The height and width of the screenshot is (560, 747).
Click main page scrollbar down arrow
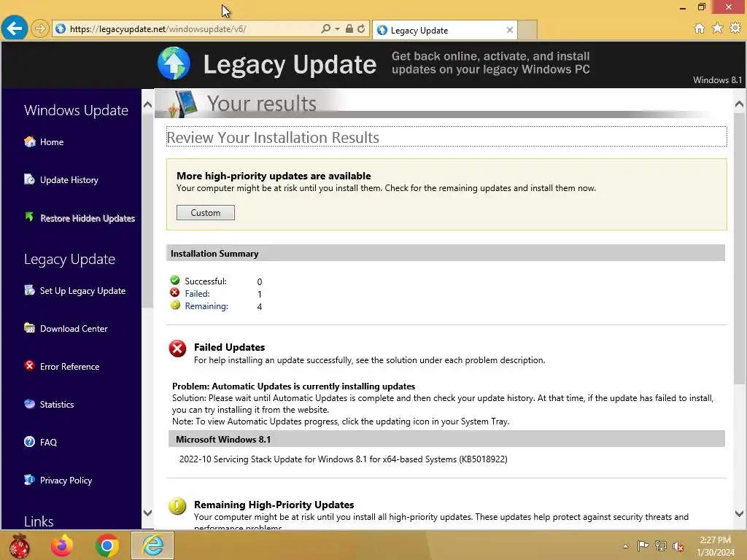(x=740, y=514)
